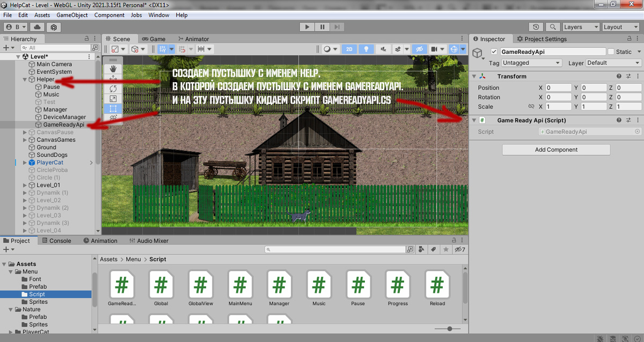
Task: Collapse the Game Ready Api script foldout
Action: click(474, 121)
